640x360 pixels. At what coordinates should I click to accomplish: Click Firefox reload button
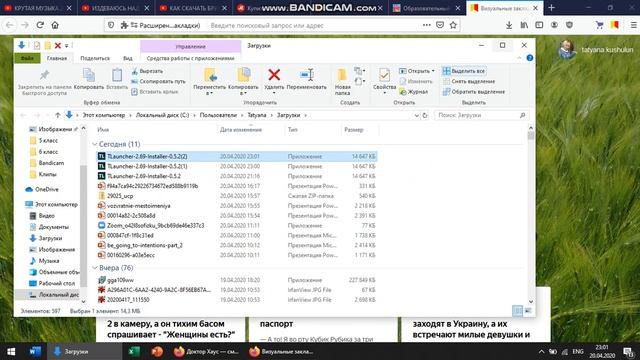point(40,25)
